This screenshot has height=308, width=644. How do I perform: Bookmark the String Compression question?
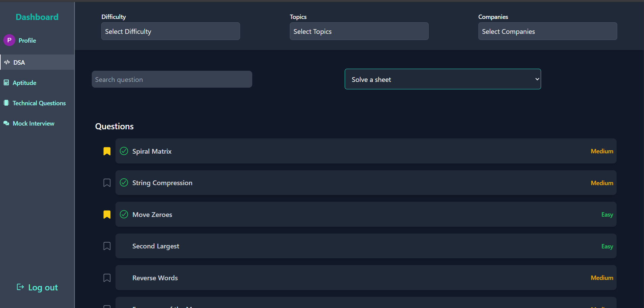click(107, 183)
